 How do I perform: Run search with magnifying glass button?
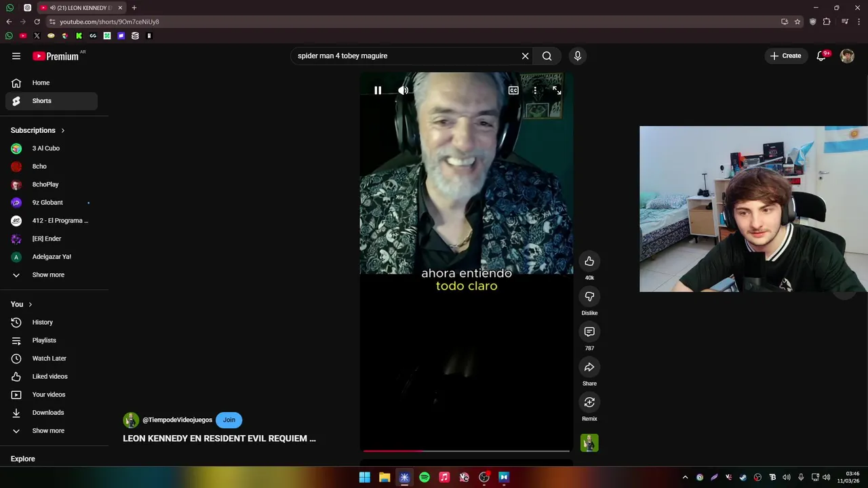(x=547, y=56)
